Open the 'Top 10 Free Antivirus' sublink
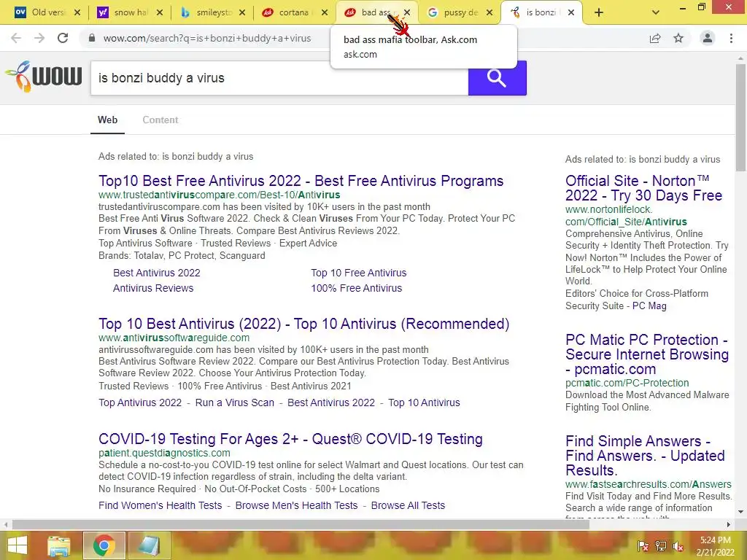 pyautogui.click(x=359, y=273)
